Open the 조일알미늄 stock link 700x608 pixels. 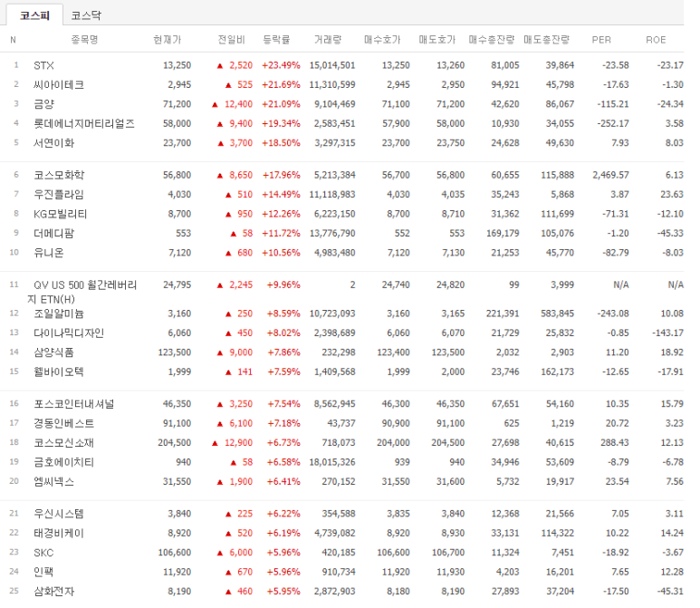[x=59, y=314]
